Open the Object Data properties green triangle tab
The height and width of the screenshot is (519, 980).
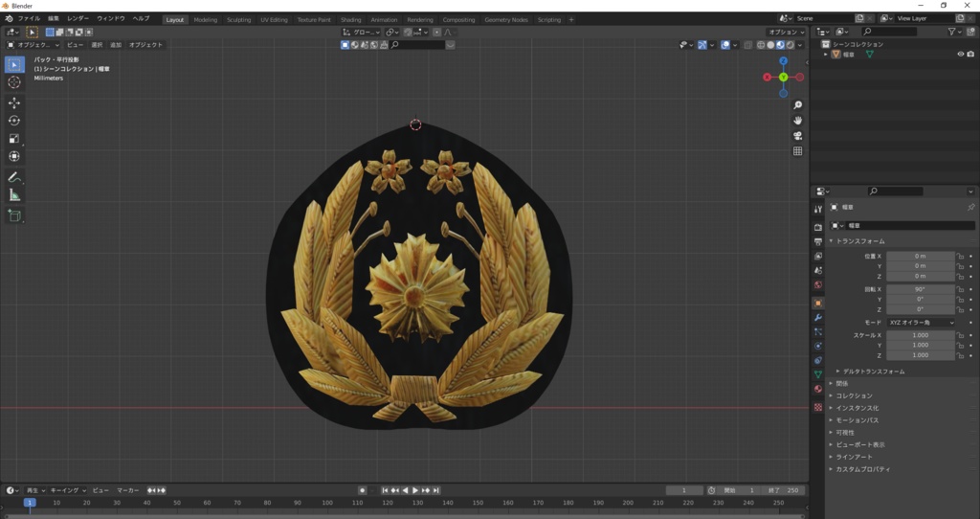click(x=818, y=374)
